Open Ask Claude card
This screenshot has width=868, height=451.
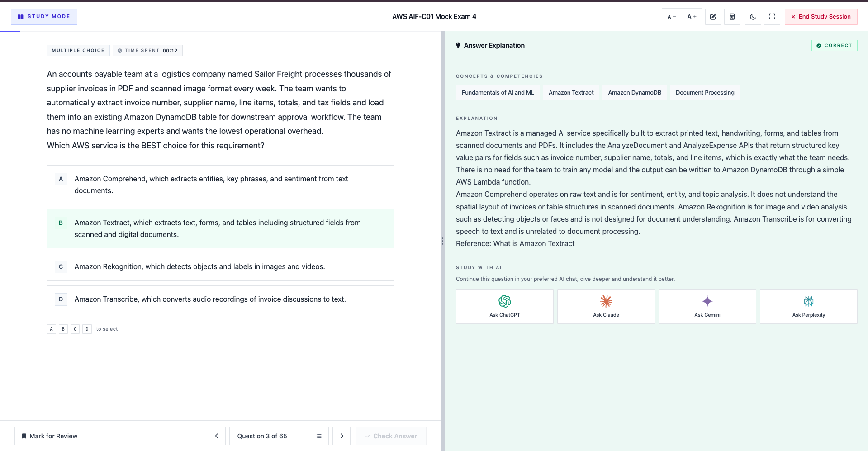[x=606, y=306]
